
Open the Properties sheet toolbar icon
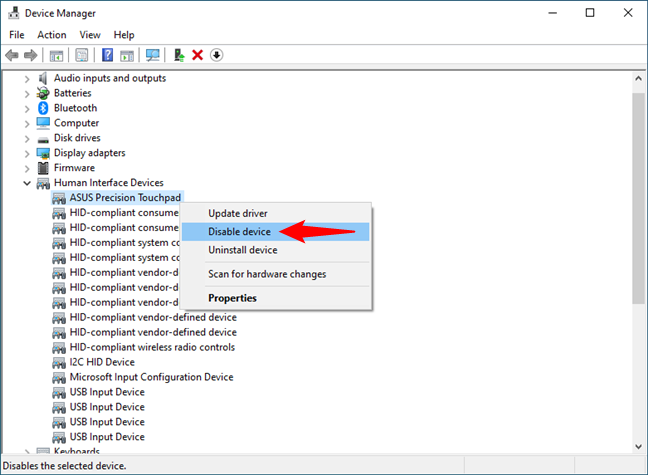click(82, 55)
